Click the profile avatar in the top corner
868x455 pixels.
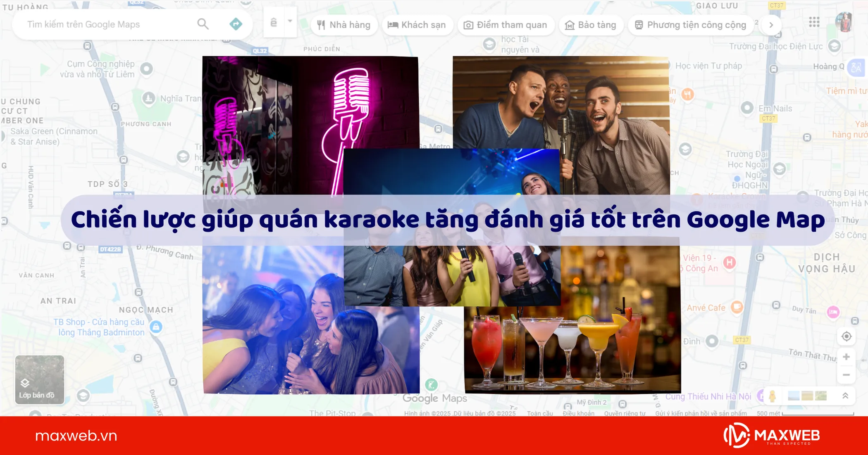coord(844,23)
